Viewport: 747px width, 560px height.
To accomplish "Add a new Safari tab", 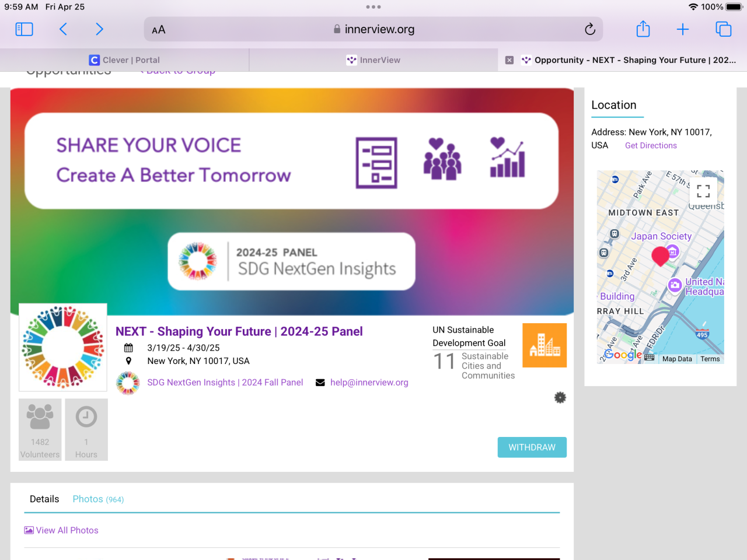I will (x=683, y=29).
